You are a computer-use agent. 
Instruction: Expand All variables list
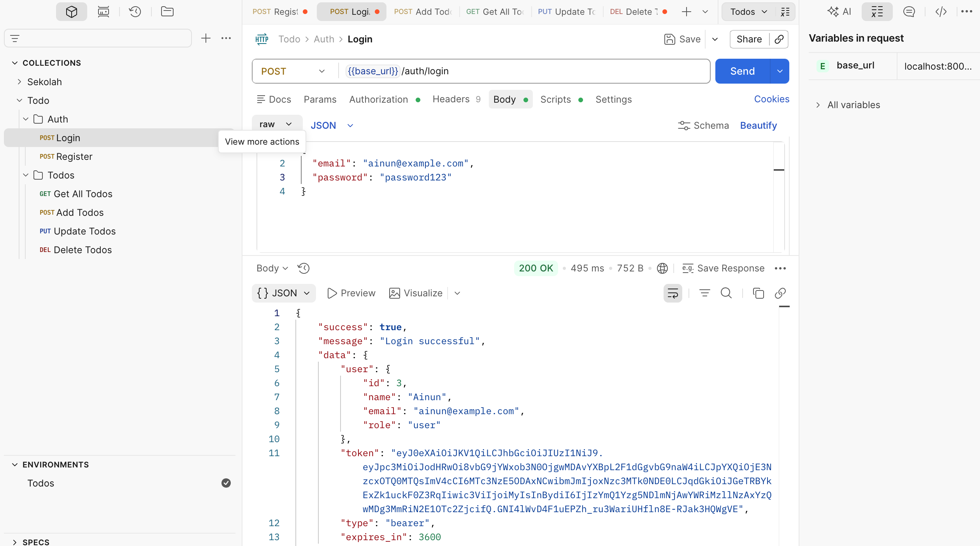[818, 105]
